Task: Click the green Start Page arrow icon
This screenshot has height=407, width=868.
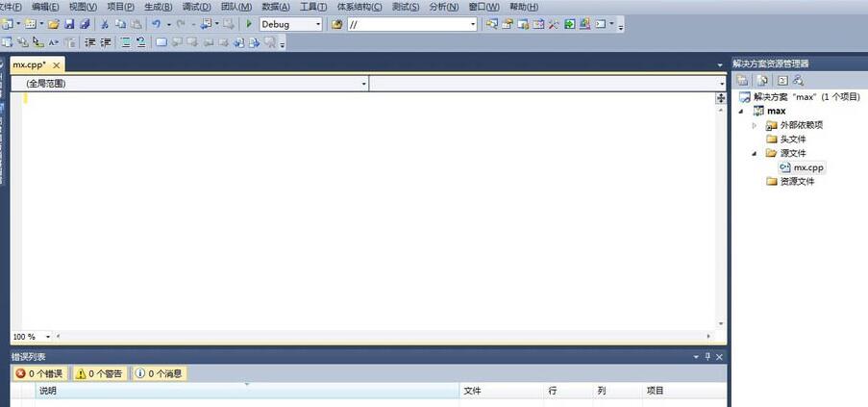Action: (x=570, y=24)
